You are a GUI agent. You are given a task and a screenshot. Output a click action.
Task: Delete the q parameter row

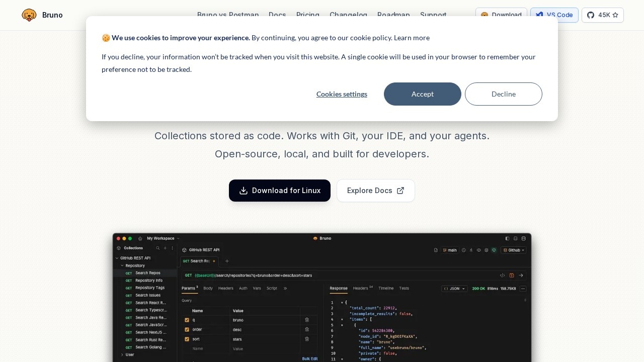[x=307, y=320]
